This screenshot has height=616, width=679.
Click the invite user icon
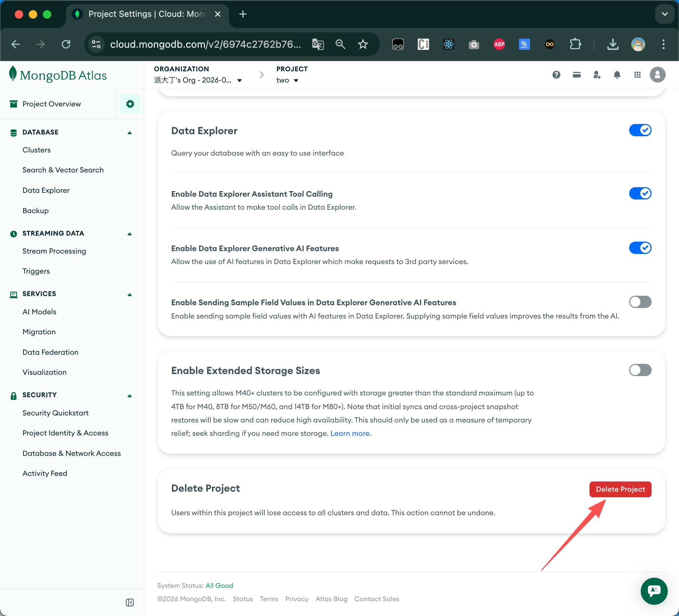[x=597, y=75]
